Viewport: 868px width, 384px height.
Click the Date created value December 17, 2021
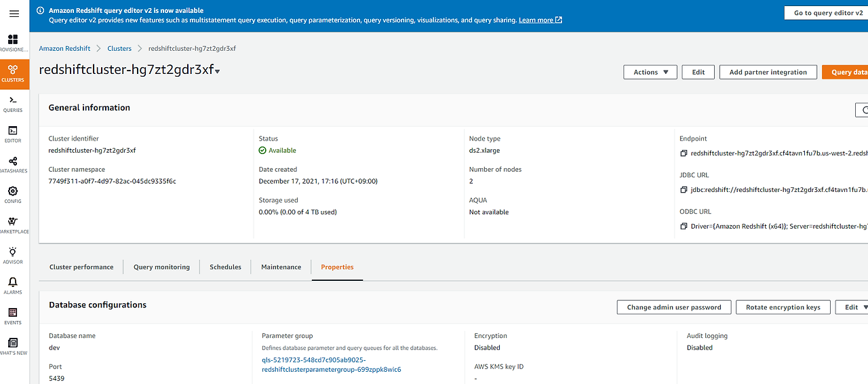pyautogui.click(x=318, y=181)
